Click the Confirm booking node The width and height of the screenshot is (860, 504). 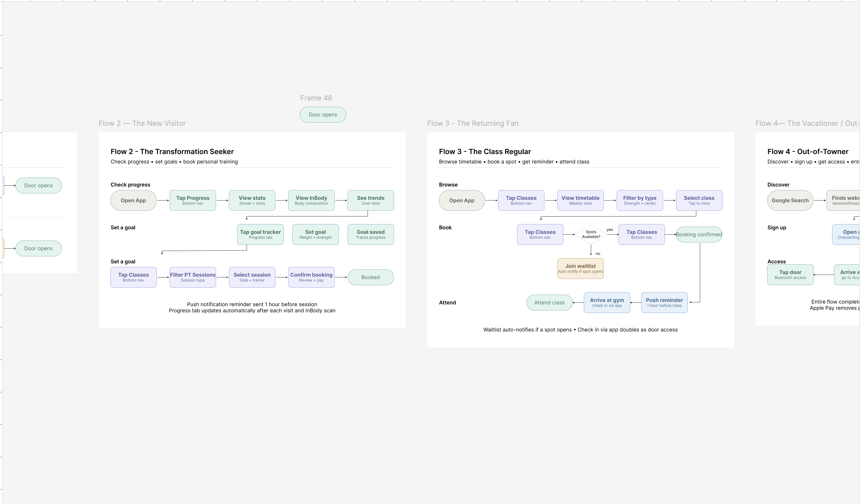[311, 277]
